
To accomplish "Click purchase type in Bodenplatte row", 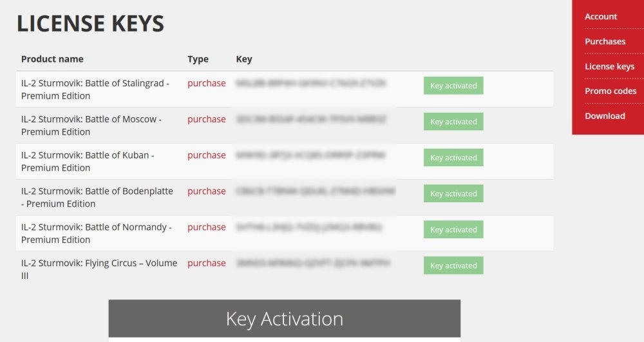I will (x=206, y=191).
